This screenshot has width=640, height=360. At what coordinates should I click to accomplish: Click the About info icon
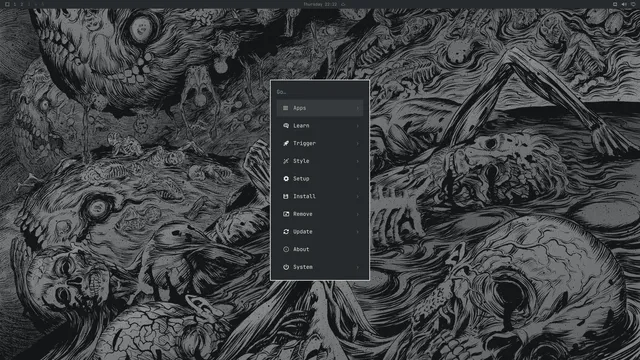click(286, 249)
